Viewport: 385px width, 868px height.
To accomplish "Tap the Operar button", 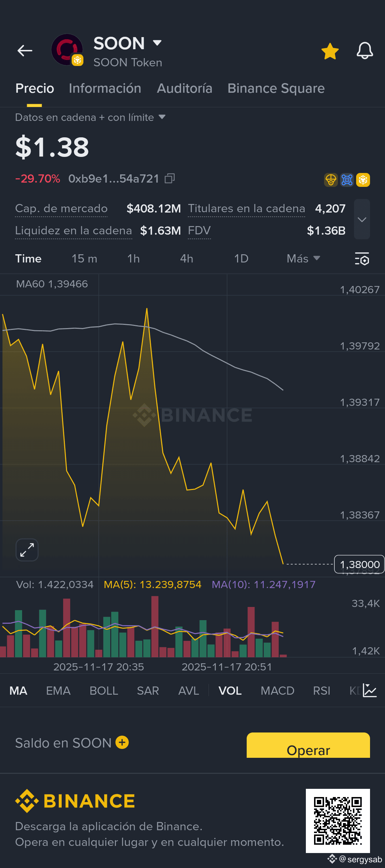I will pyautogui.click(x=308, y=745).
